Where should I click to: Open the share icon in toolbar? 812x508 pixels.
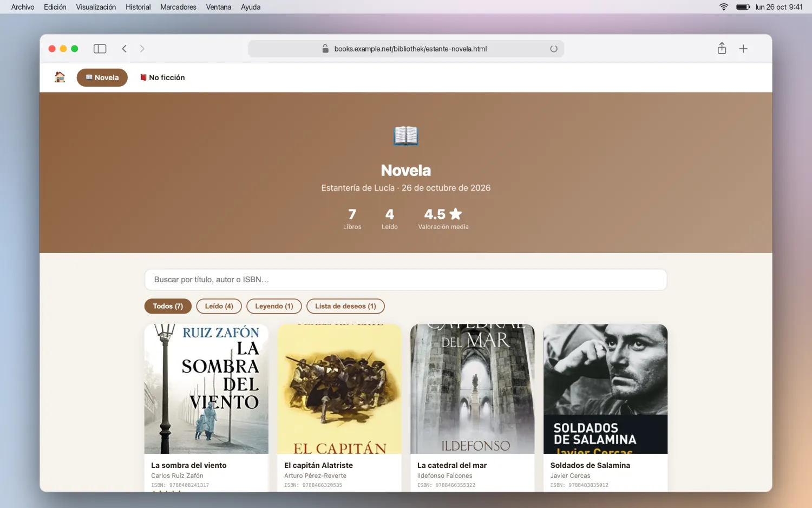[722, 48]
